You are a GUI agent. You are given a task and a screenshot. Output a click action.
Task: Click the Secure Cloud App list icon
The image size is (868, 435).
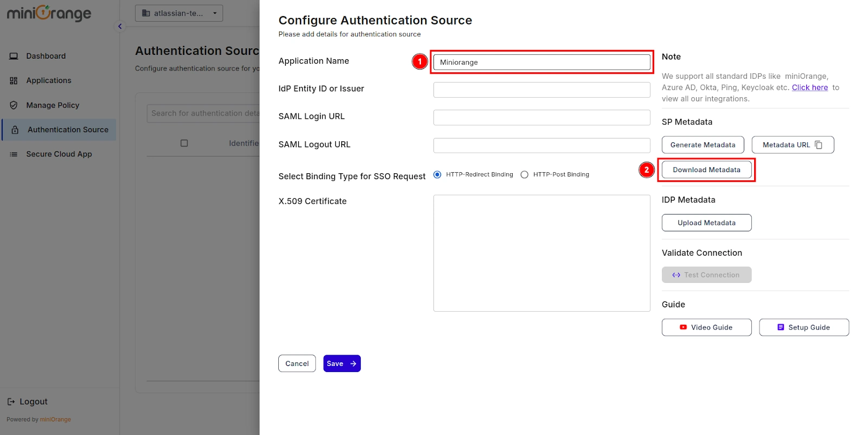pos(14,154)
